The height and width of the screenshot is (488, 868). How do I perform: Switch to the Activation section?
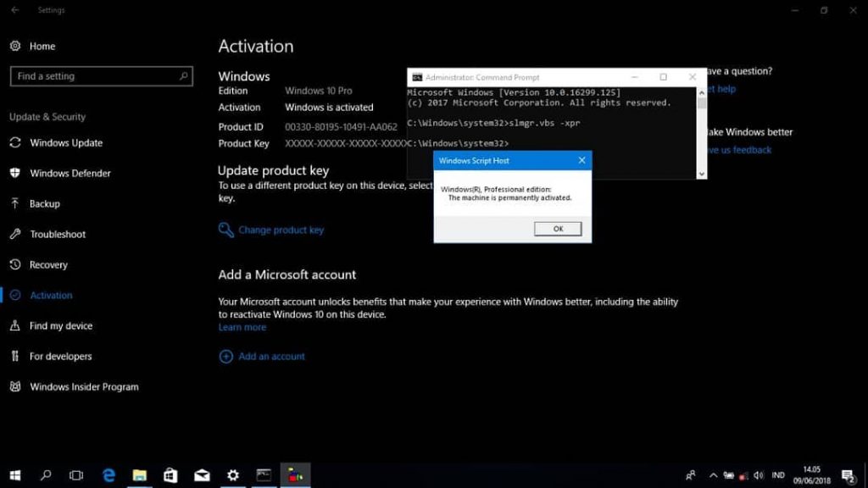coord(51,295)
